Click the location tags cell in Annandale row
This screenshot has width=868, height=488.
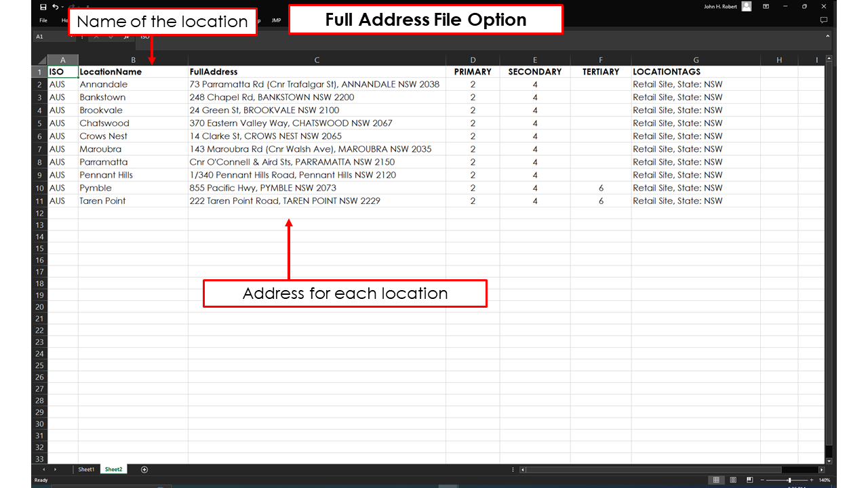pos(696,85)
